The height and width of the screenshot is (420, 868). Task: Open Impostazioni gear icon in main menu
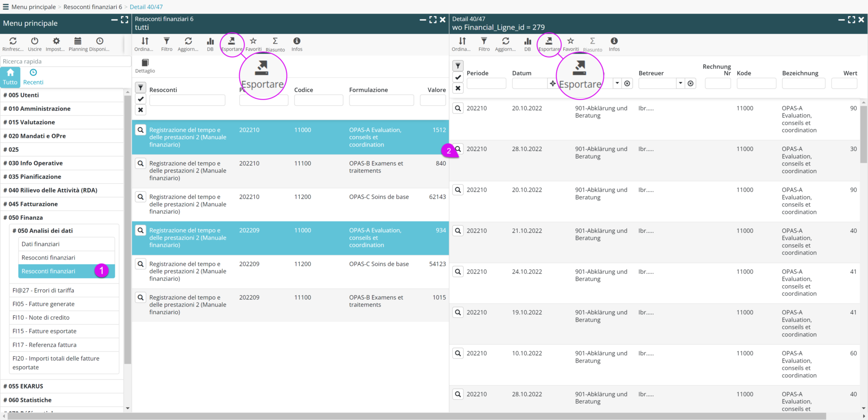tap(56, 42)
